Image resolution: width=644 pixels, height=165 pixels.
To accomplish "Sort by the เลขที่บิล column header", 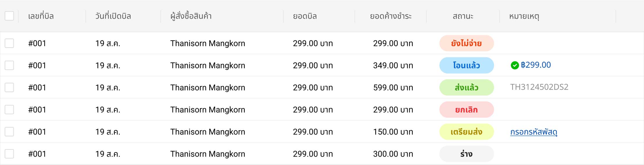I will click(x=41, y=16).
